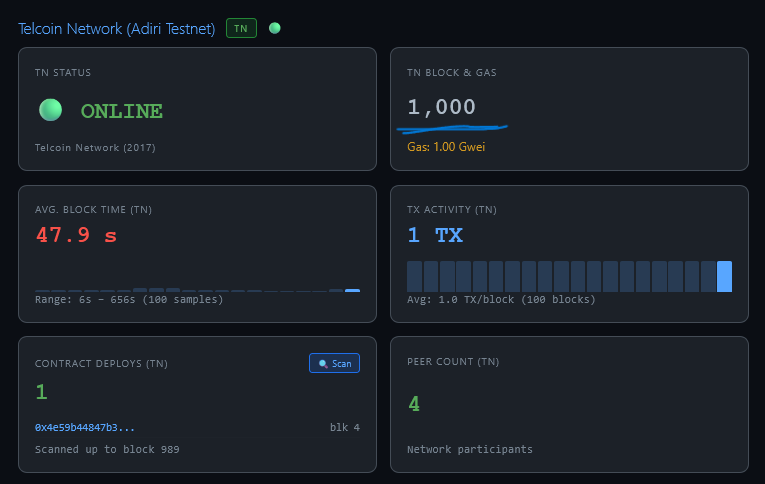The width and height of the screenshot is (765, 484).
Task: Click the contract deploys count 1
Action: [41, 392]
